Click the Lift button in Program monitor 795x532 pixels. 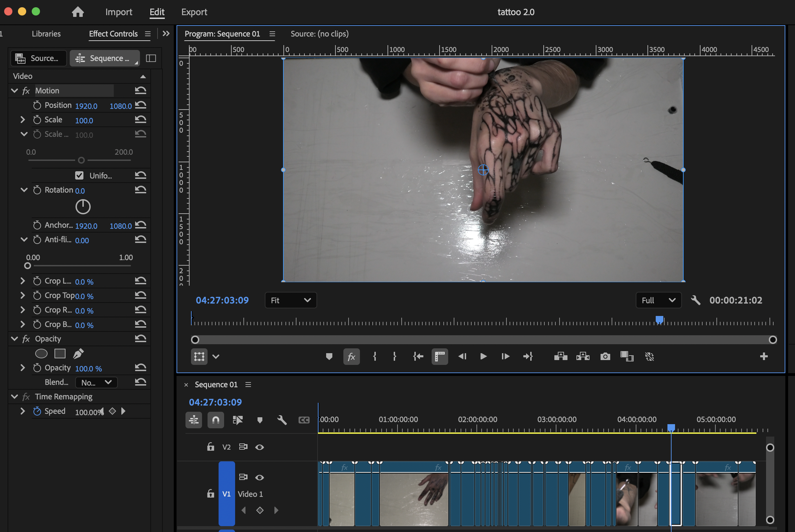[x=561, y=356]
